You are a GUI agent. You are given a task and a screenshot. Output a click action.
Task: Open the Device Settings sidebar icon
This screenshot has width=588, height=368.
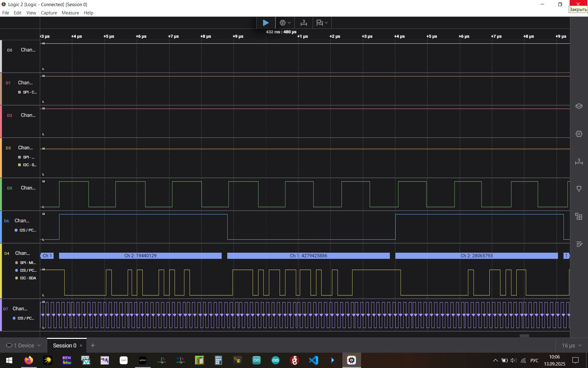tap(579, 106)
